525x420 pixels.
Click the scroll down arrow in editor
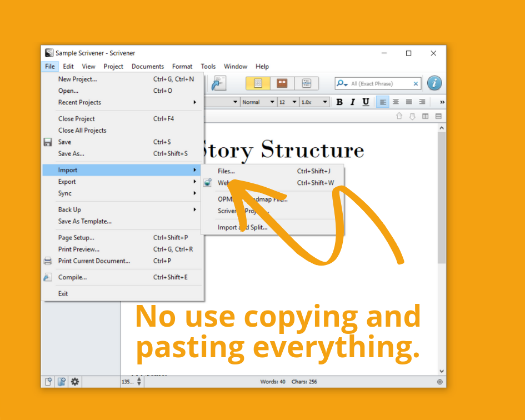tap(442, 371)
